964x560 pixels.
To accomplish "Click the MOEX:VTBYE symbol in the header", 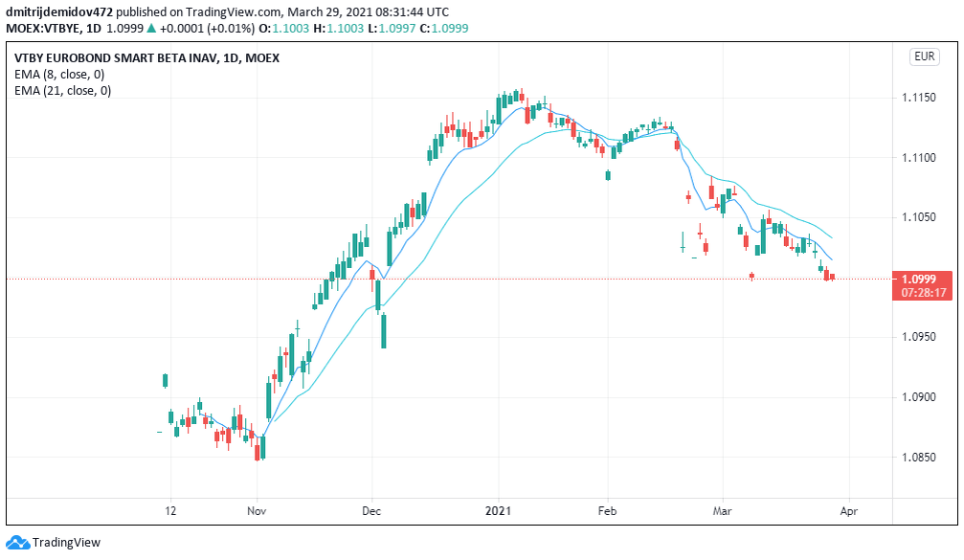I will coord(44,29).
